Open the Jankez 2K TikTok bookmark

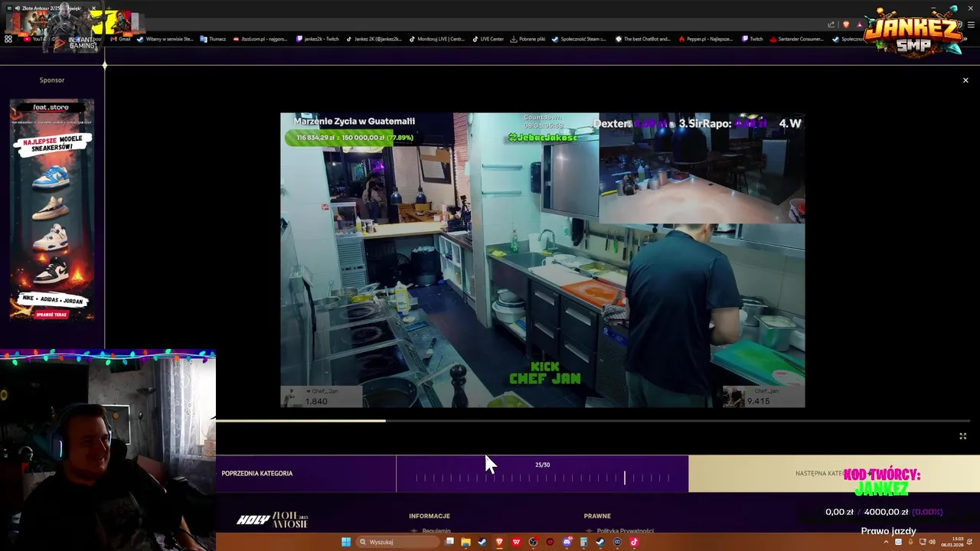point(374,39)
